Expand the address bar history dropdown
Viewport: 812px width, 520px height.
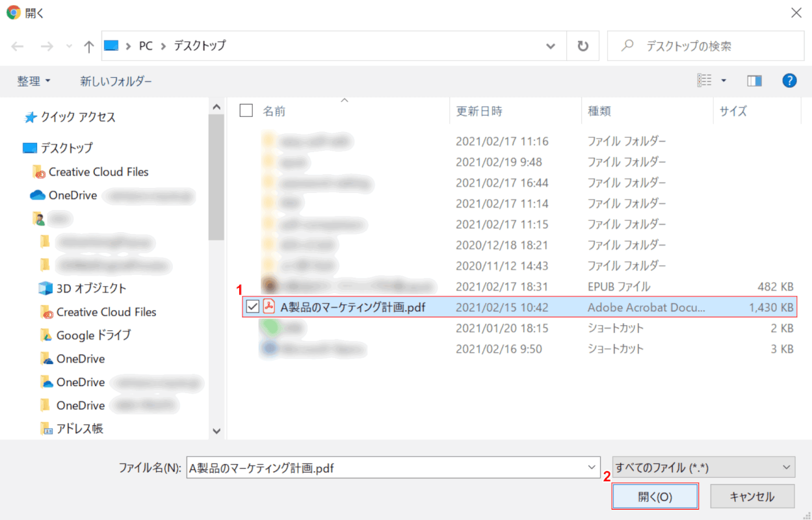coord(551,46)
